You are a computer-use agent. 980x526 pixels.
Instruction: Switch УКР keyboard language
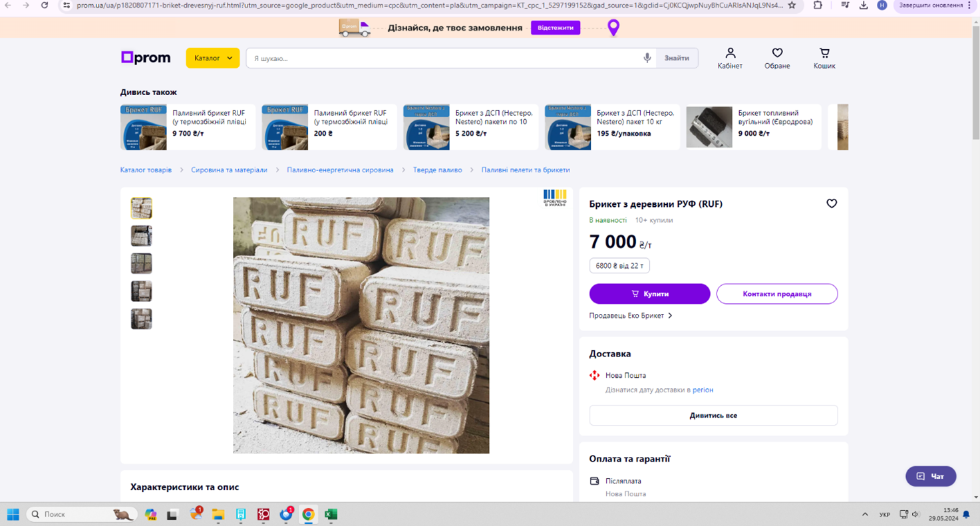[x=885, y=514]
